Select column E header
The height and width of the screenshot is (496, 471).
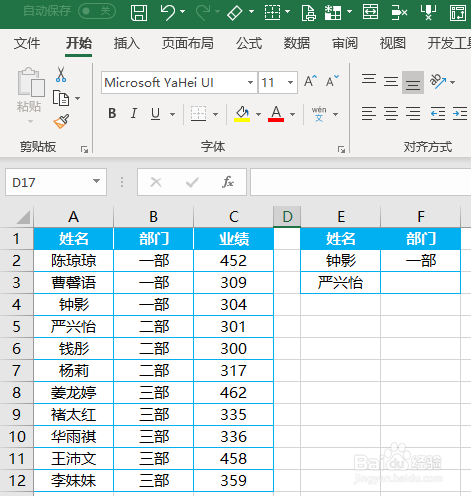click(341, 217)
